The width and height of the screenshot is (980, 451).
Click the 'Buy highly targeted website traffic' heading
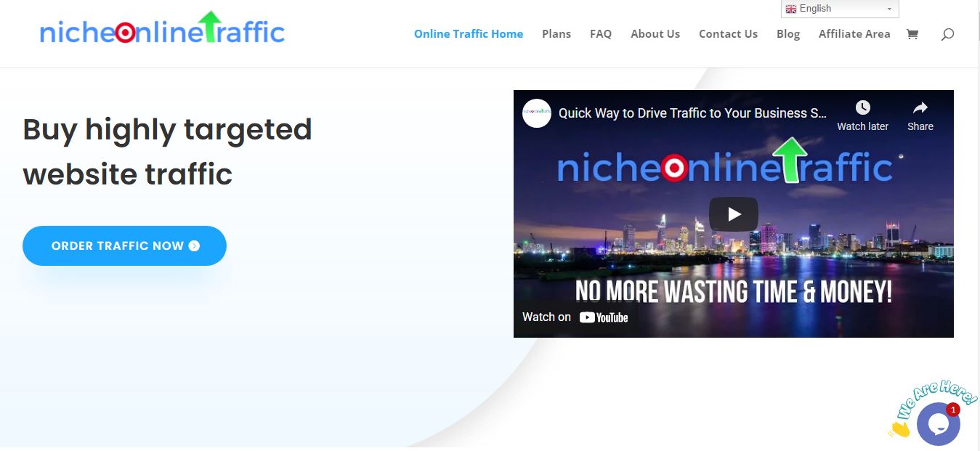pos(168,152)
